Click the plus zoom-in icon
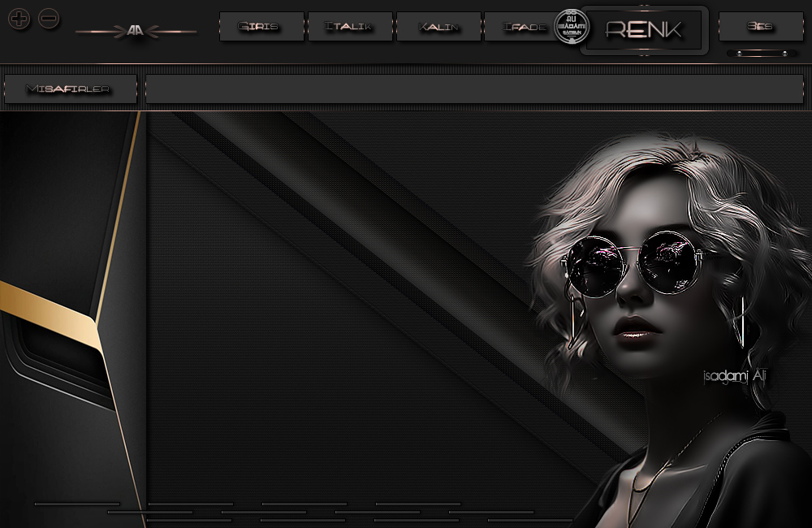The height and width of the screenshot is (528, 812). click(x=20, y=19)
